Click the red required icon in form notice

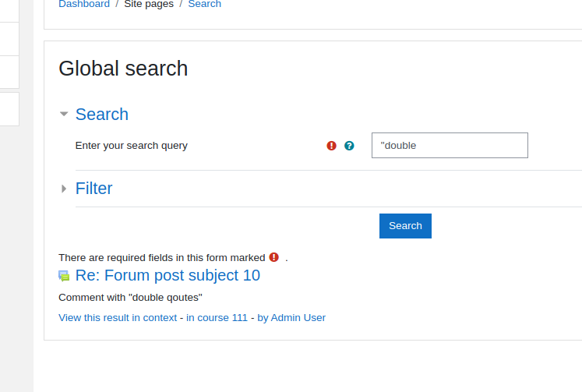tap(274, 257)
